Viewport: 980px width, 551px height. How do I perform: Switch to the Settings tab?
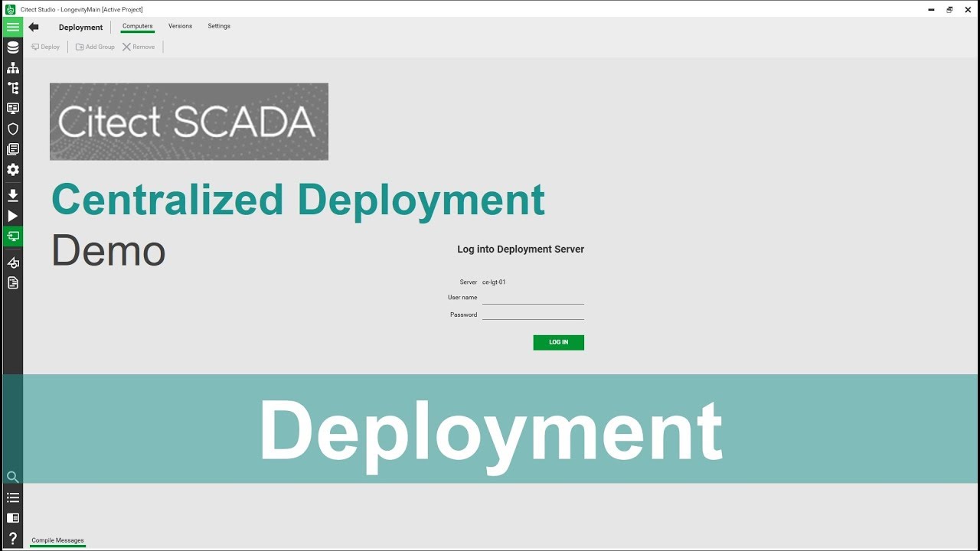(219, 26)
